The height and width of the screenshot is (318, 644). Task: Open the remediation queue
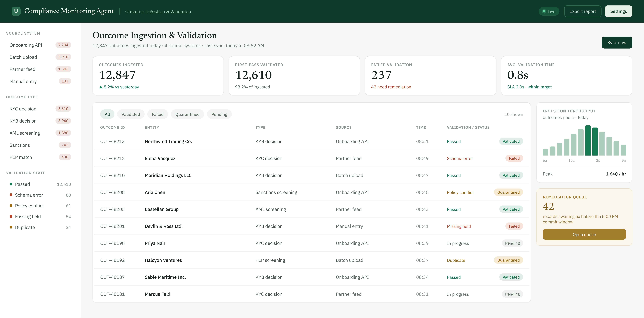[x=584, y=234]
